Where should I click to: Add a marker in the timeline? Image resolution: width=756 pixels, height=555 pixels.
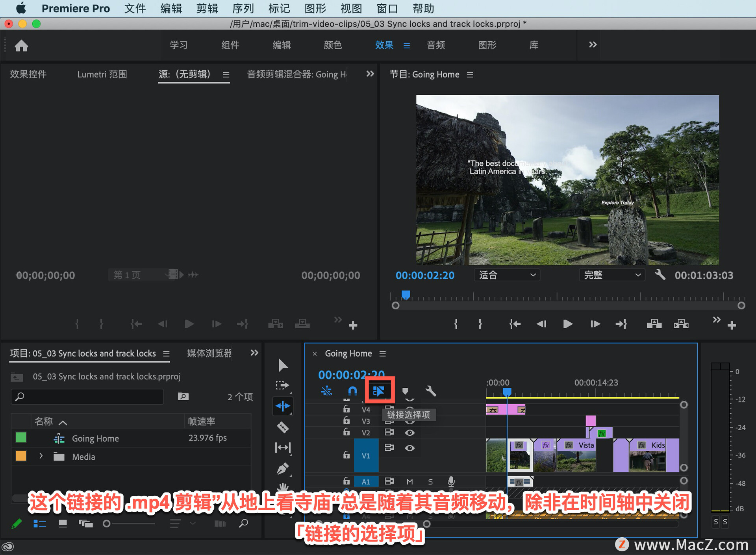405,391
